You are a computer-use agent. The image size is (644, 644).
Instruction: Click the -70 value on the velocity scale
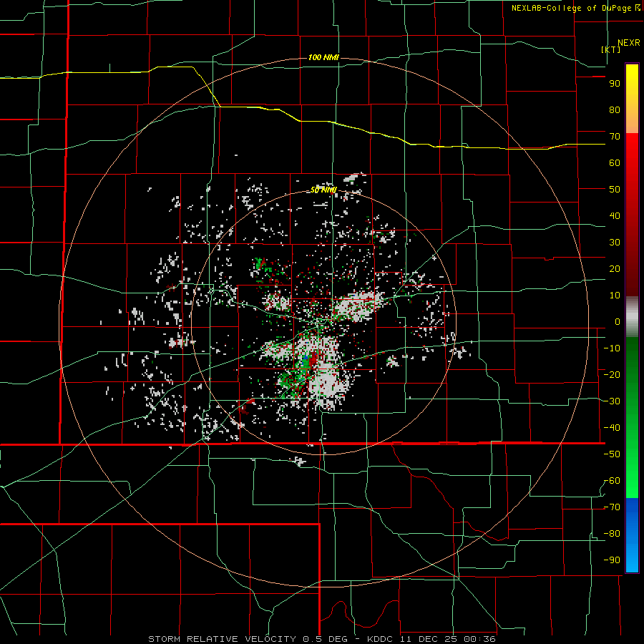point(612,507)
